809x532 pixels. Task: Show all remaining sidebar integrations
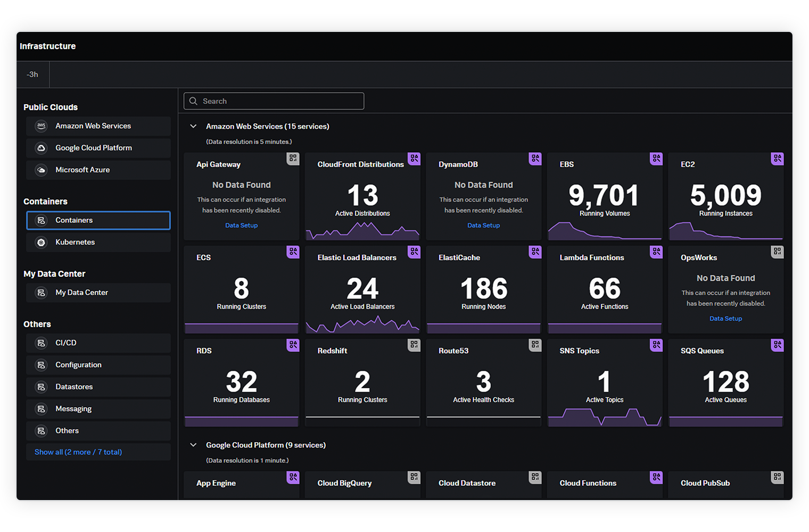(78, 452)
